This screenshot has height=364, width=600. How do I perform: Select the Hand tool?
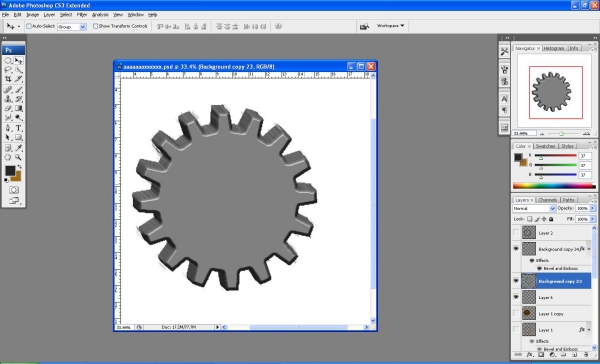coord(8,157)
